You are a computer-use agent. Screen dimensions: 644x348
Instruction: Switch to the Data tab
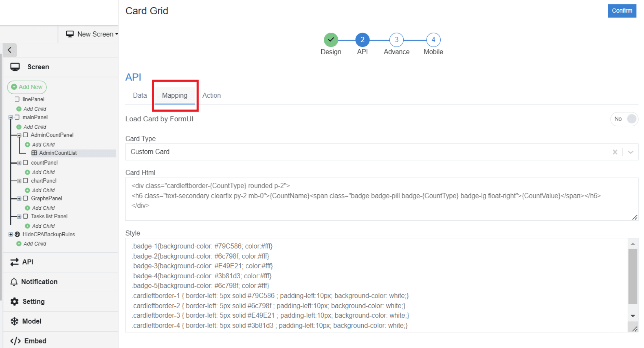pos(140,96)
